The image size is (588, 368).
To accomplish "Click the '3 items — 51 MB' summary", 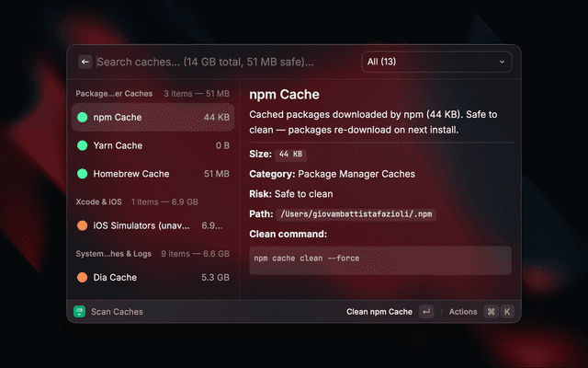I will (x=197, y=94).
